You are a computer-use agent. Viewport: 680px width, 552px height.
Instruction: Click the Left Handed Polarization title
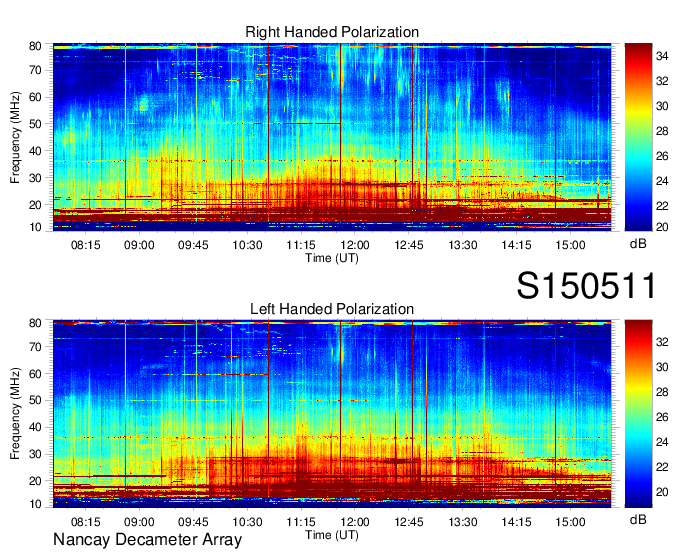click(x=332, y=309)
